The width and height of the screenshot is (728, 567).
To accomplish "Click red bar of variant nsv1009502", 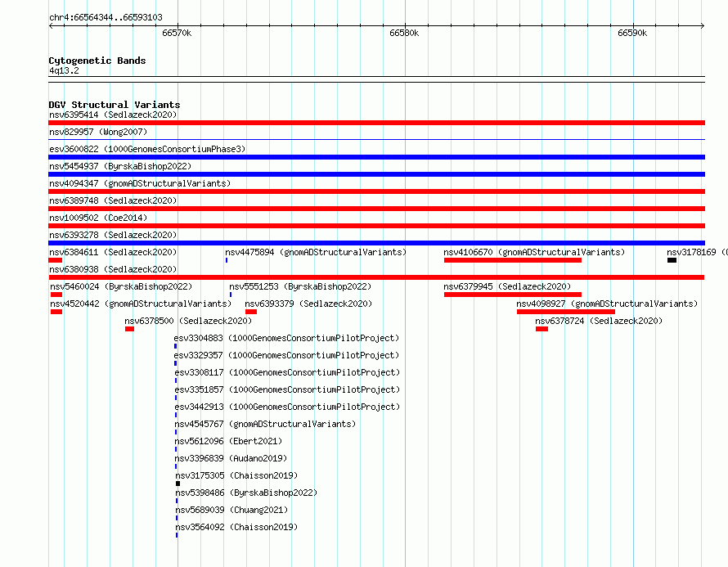I will pos(376,226).
